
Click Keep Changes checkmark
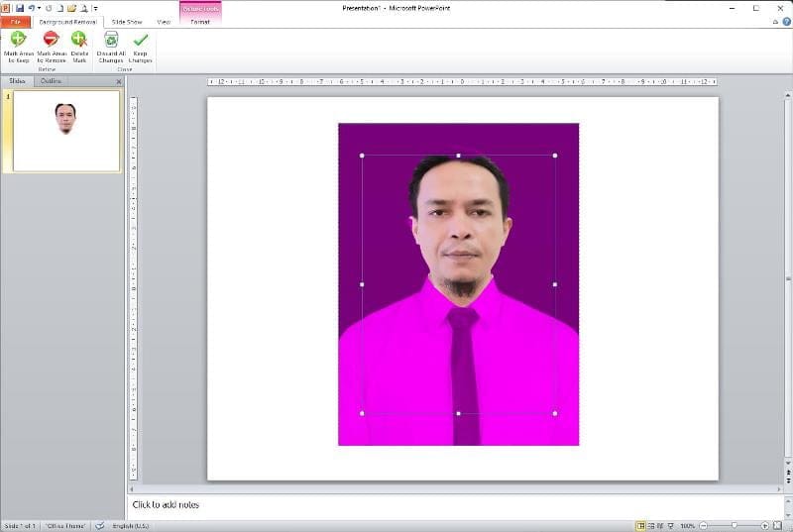click(141, 47)
